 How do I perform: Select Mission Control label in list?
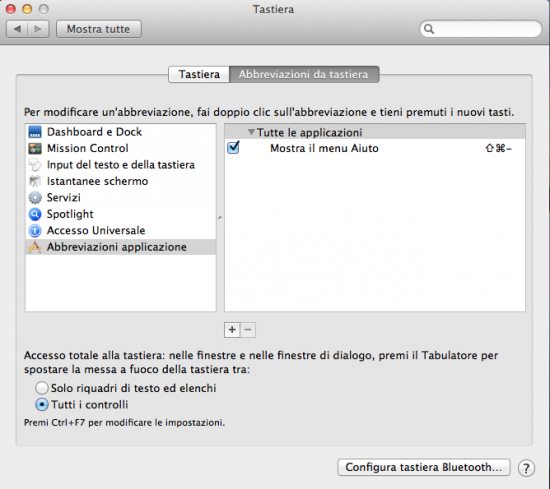(88, 148)
